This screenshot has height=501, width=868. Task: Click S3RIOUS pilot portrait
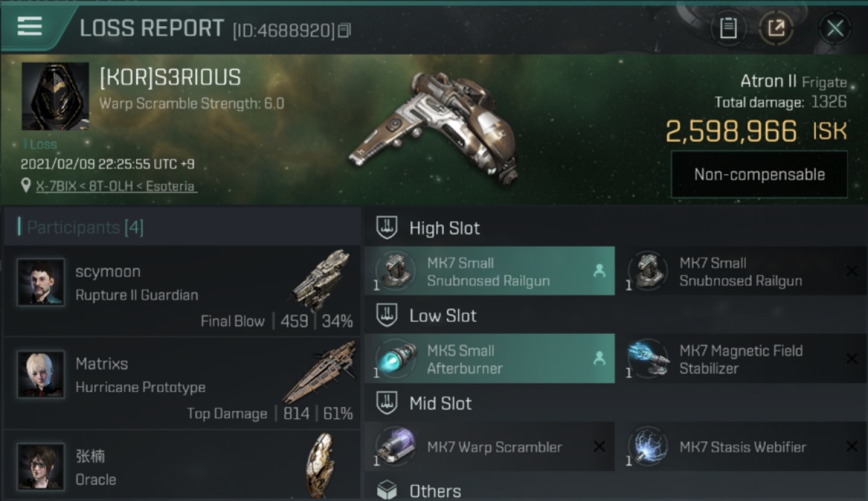click(x=55, y=96)
